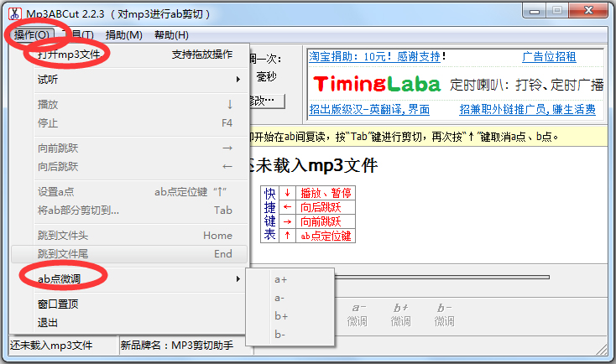The image size is (616, 364).
Task: Open the 操作(O) menu
Action: (31, 35)
